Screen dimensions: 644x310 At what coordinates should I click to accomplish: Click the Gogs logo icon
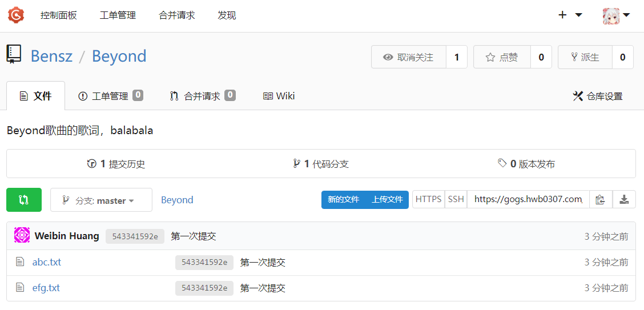pos(16,15)
